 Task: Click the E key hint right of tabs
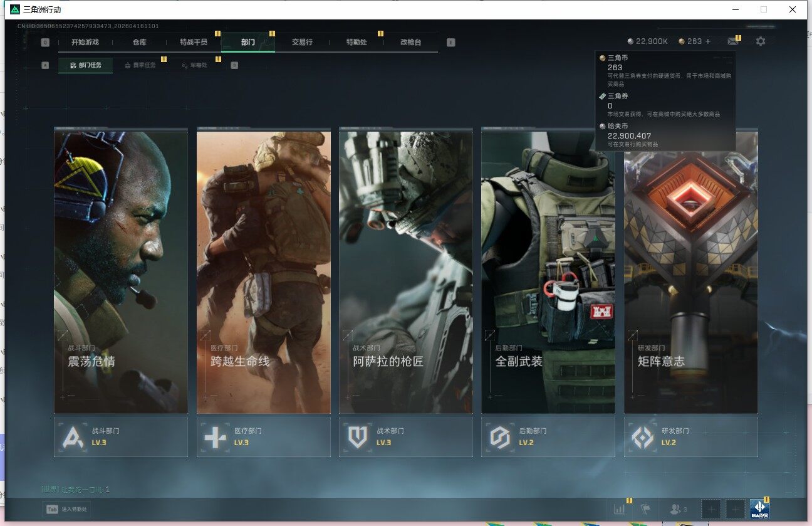[451, 43]
